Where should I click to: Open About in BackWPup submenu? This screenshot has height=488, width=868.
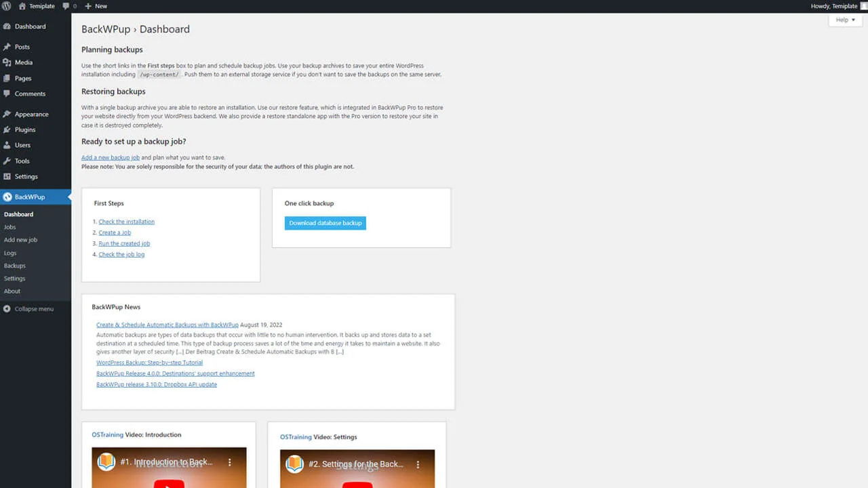pyautogui.click(x=12, y=291)
